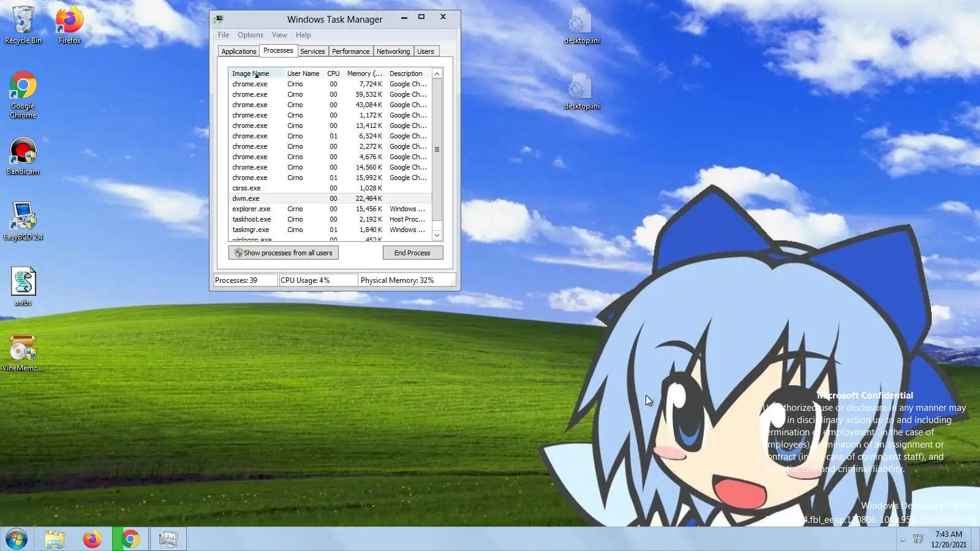Click the notification-area icon beside the clock
The height and width of the screenshot is (551, 980).
pos(918,539)
